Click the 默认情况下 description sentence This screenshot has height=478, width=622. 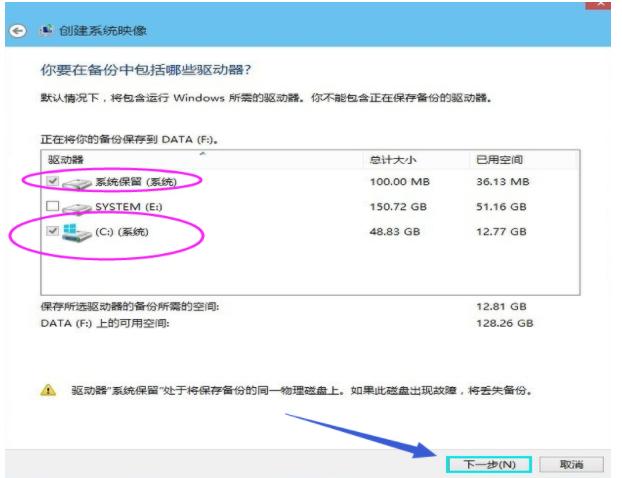point(266,98)
